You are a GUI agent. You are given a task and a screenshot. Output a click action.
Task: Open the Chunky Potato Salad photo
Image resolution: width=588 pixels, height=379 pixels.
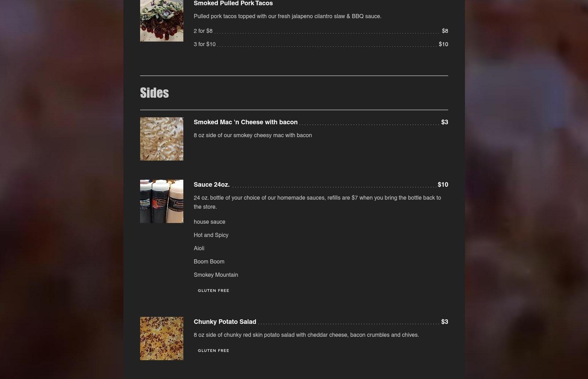(x=161, y=339)
